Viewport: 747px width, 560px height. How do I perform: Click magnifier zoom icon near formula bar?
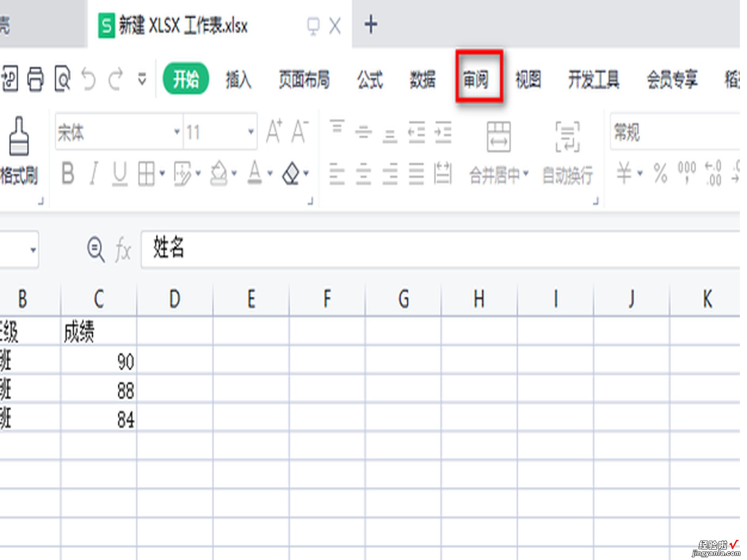click(96, 250)
